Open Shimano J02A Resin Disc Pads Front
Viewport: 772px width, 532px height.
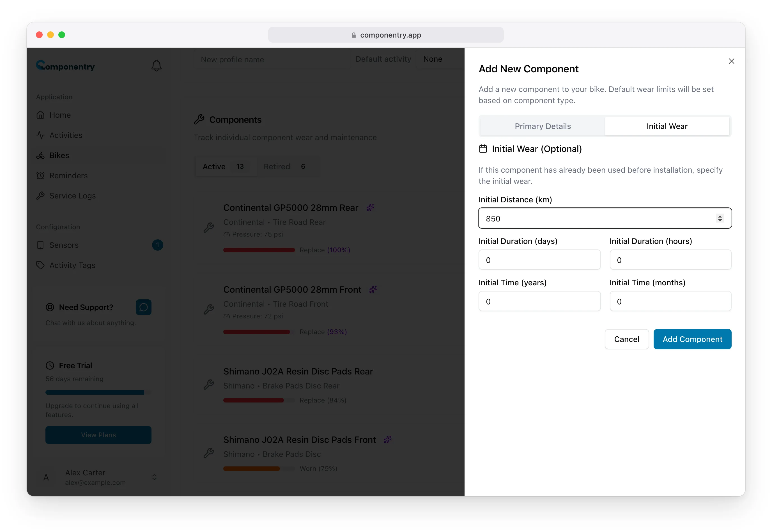(299, 440)
